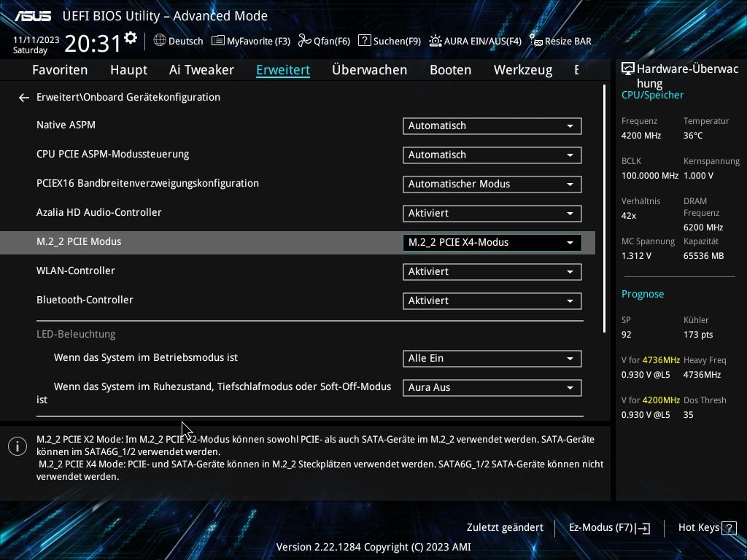Viewport: 747px width, 560px height.
Task: Select the CPU PCIE ASPM-Modussteuerung label
Action: [x=112, y=155]
